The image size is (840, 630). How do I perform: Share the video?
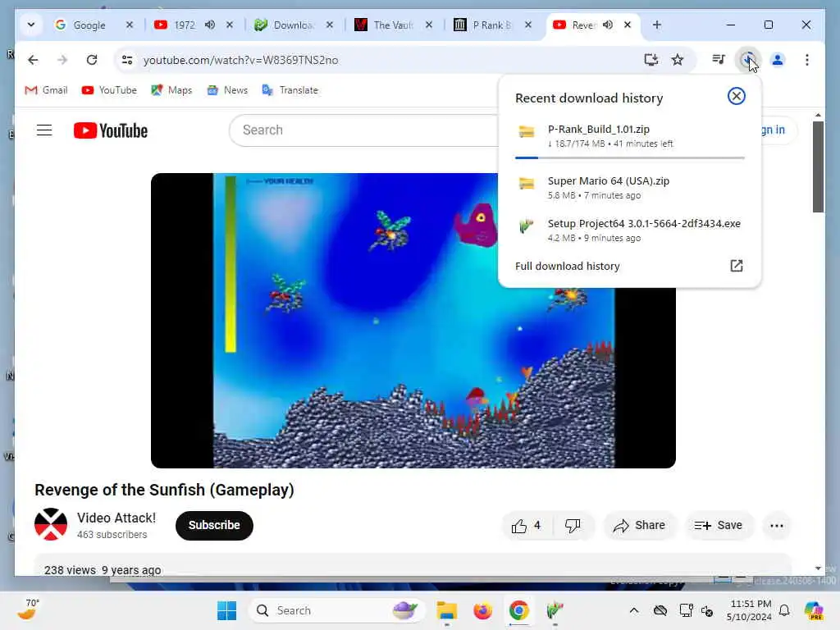pyautogui.click(x=639, y=526)
